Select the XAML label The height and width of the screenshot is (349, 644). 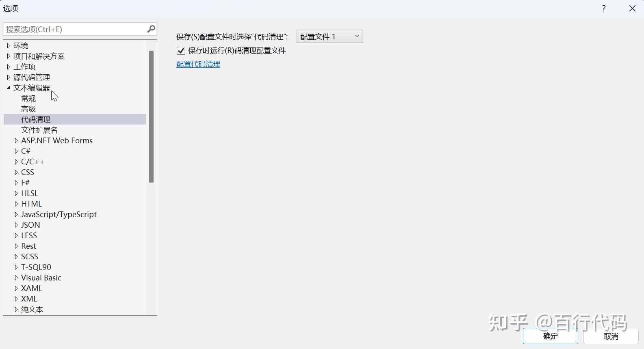[32, 288]
